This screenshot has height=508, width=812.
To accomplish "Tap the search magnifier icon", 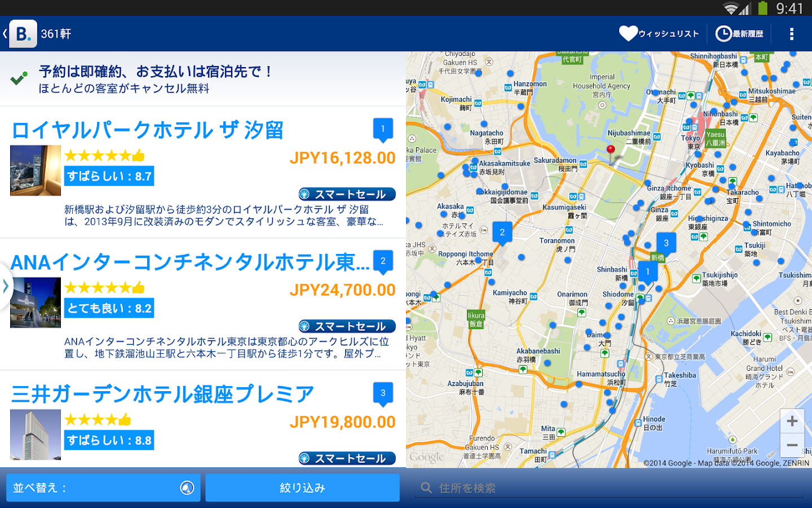I will (426, 488).
